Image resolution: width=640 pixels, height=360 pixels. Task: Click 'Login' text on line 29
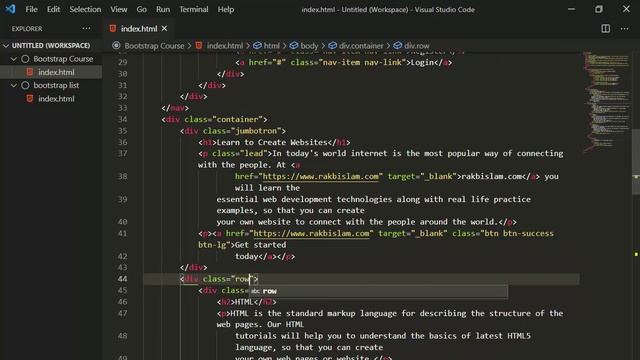coord(422,62)
